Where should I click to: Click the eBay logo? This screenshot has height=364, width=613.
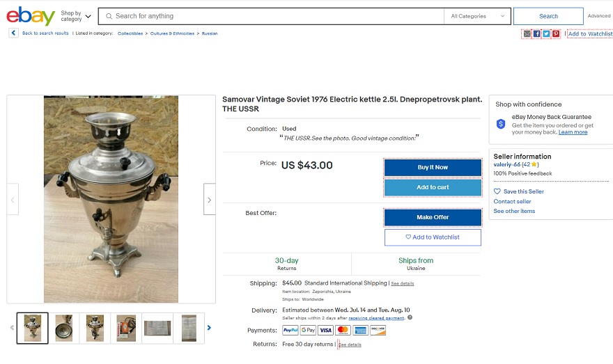[31, 16]
